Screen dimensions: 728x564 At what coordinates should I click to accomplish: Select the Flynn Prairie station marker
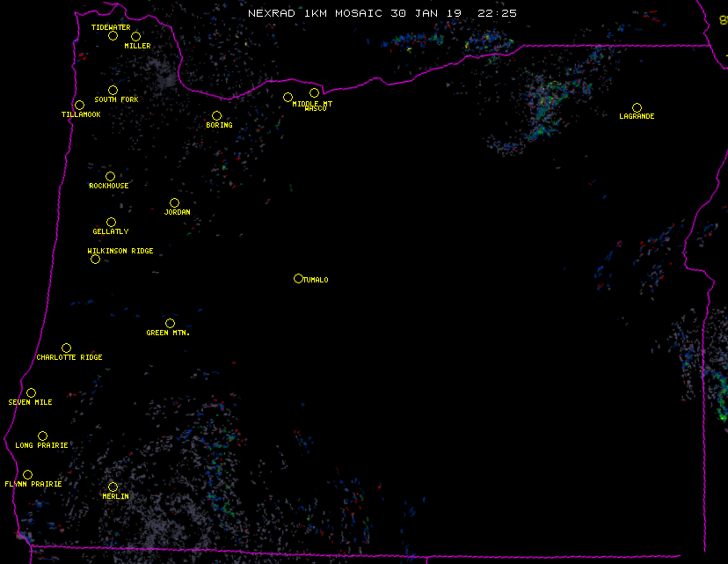pyautogui.click(x=27, y=475)
